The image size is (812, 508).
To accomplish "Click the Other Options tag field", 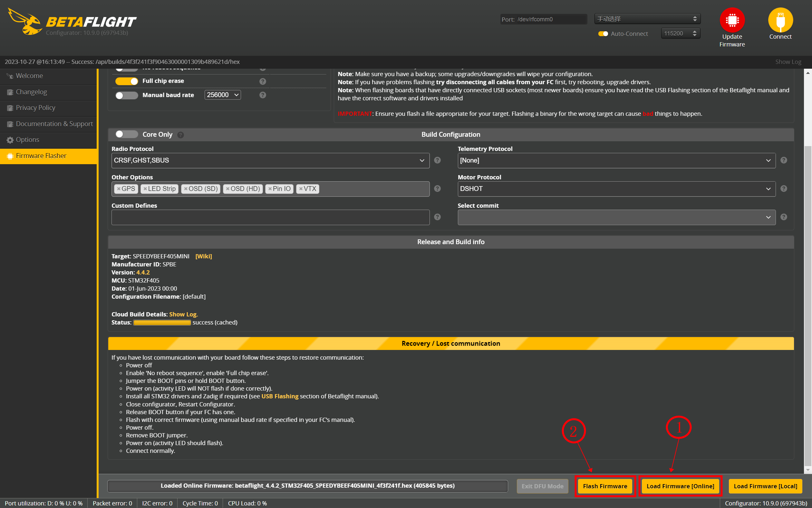I will tap(270, 189).
